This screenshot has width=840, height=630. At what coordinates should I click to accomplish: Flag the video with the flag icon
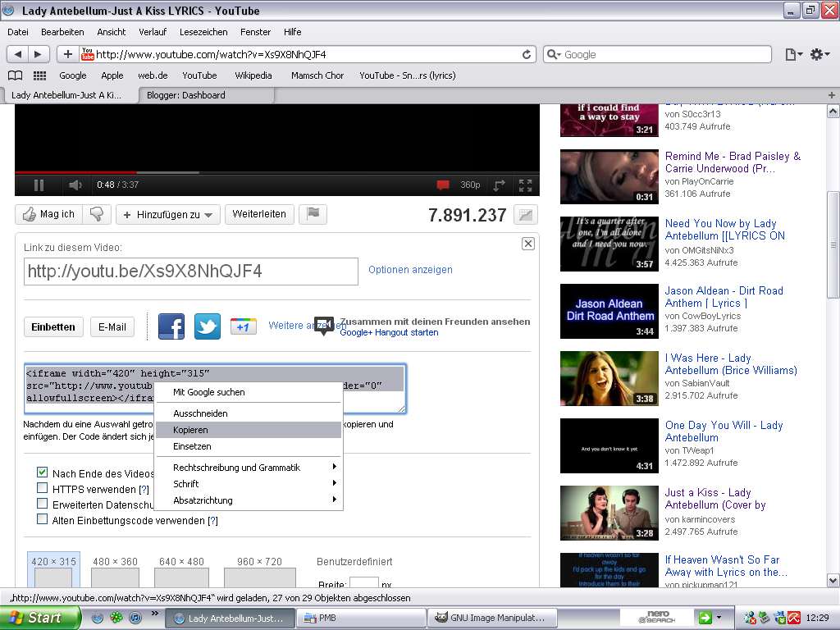[x=313, y=214]
